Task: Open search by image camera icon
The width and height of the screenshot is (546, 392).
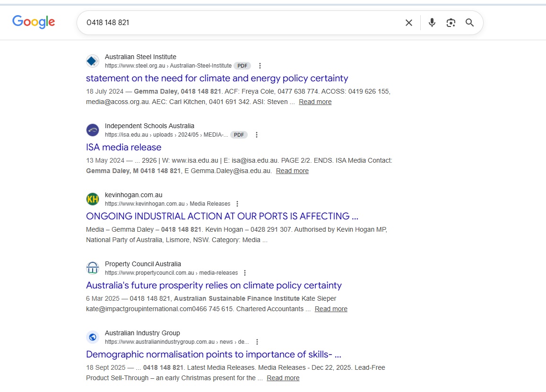Action: [x=451, y=23]
